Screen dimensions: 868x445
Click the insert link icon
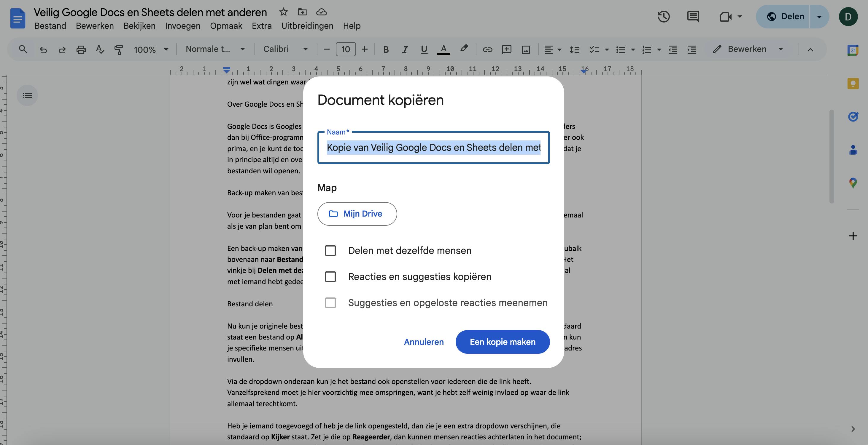click(487, 49)
